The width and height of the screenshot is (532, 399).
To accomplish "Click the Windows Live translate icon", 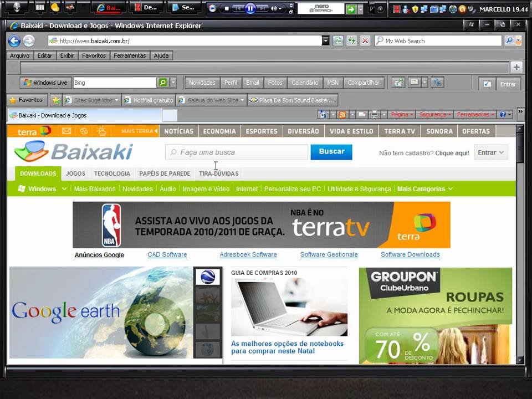I will click(x=437, y=83).
